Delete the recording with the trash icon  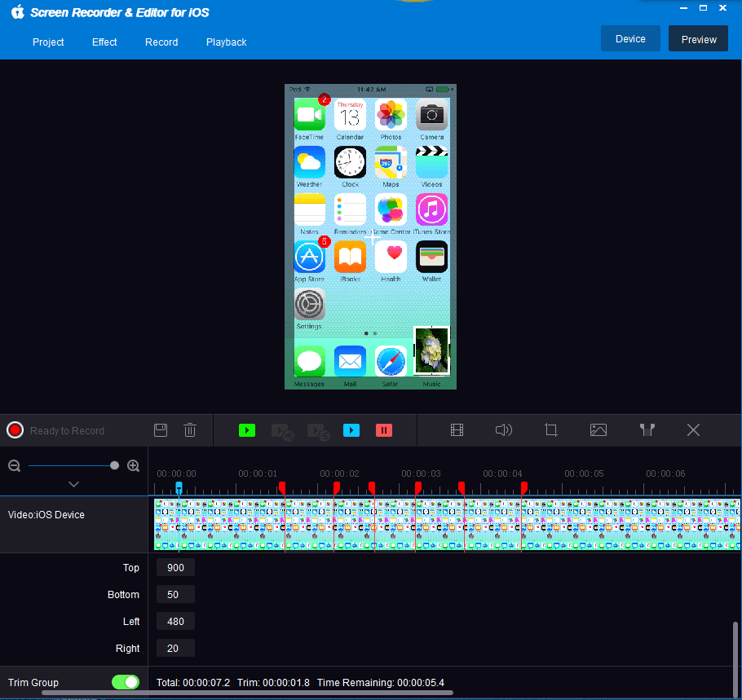tap(190, 430)
